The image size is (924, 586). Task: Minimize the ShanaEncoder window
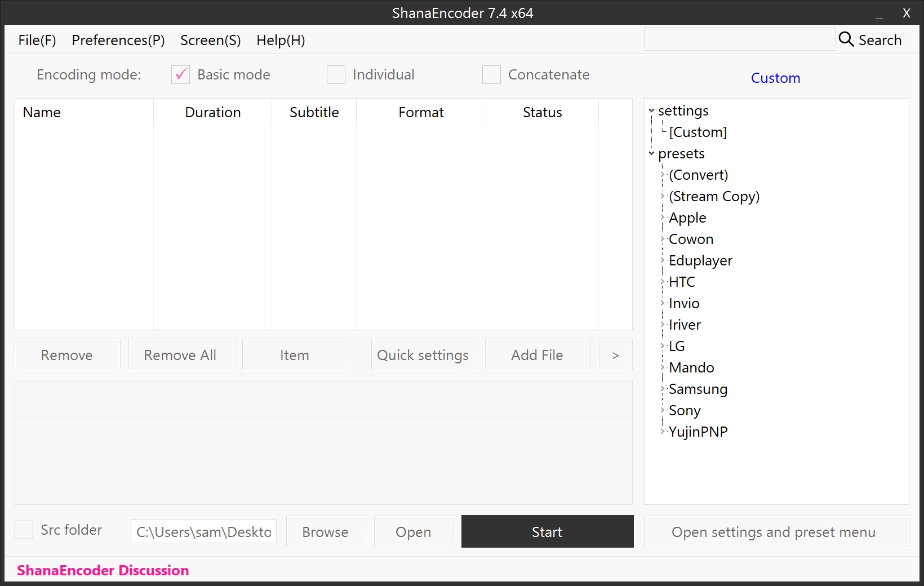[879, 14]
